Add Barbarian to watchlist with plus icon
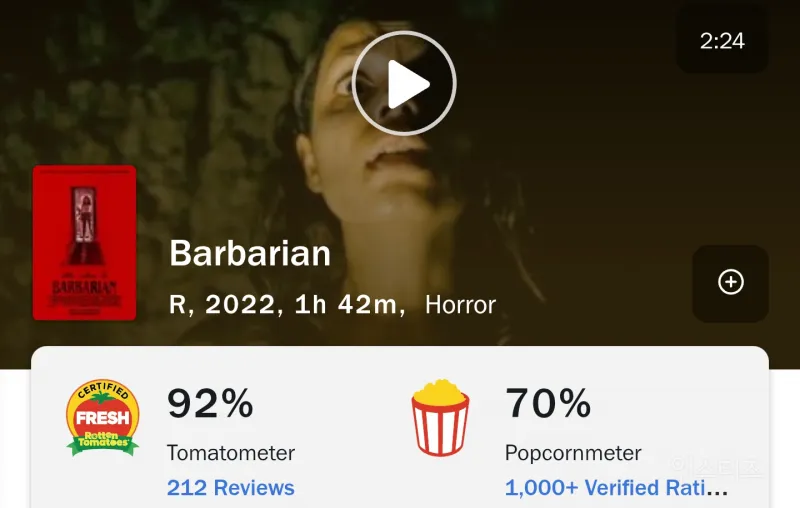The height and width of the screenshot is (508, 800). pos(731,283)
